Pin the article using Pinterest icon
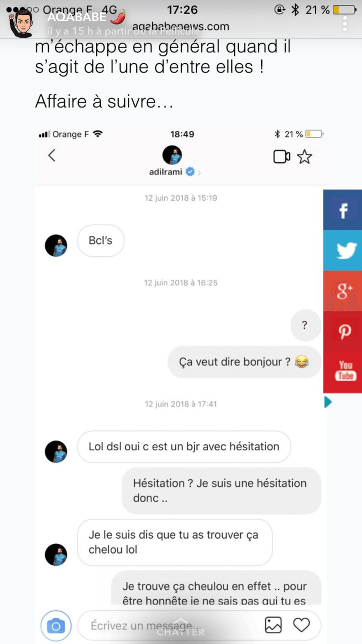362x644 pixels. 342,332
